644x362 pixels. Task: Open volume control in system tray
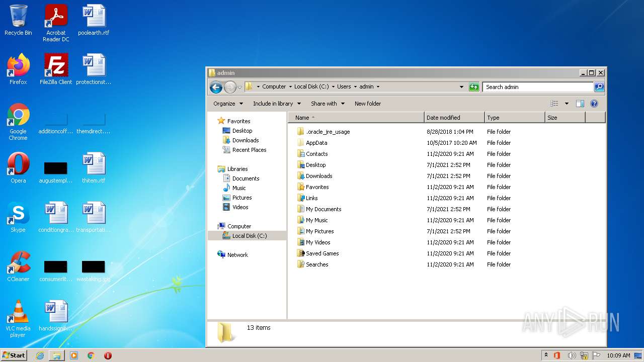point(572,355)
